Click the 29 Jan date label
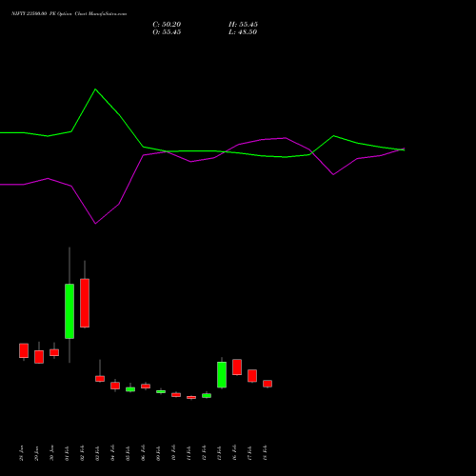Screen dimensions: 476x476 [36, 453]
